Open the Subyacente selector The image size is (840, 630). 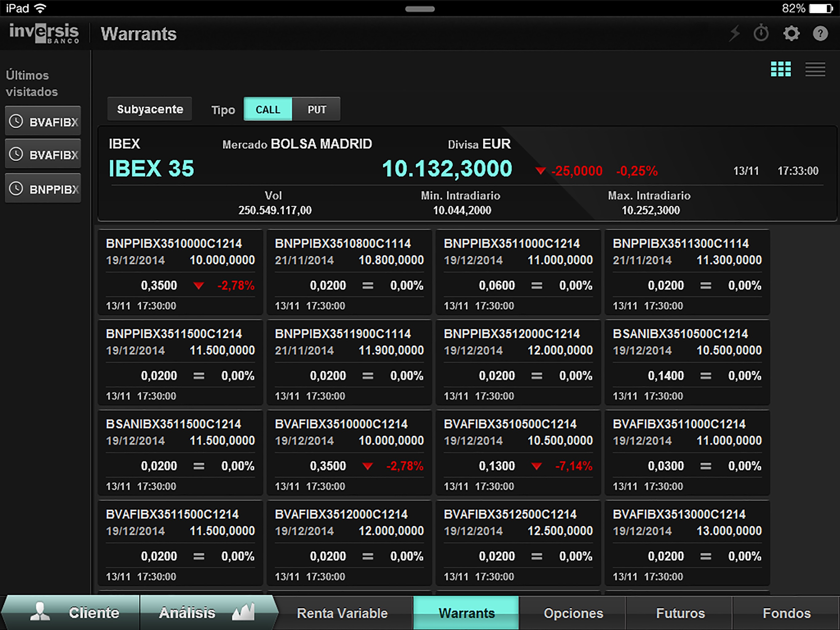click(x=150, y=109)
